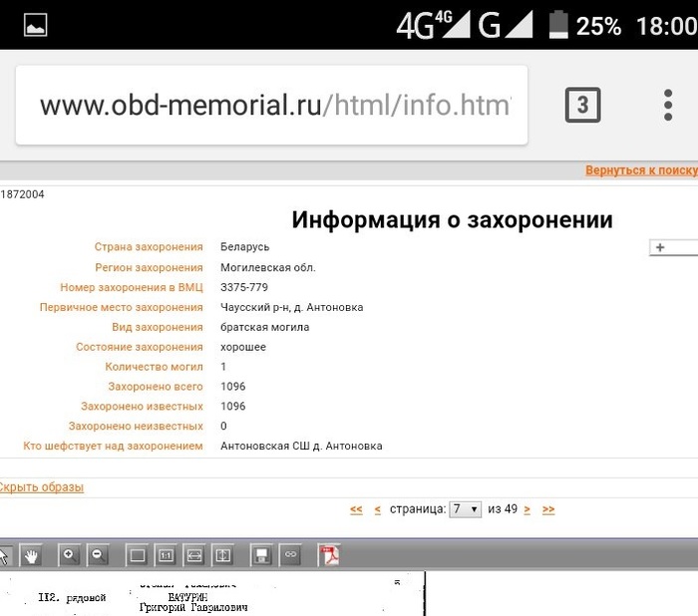
Task: Tap the URL address bar
Action: [x=271, y=105]
